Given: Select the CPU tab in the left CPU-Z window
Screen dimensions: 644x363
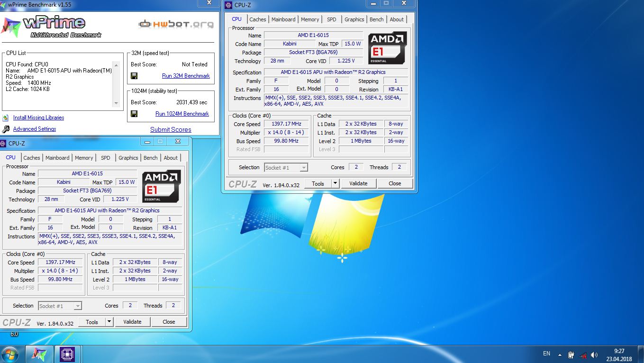Looking at the screenshot, I should pos(11,157).
